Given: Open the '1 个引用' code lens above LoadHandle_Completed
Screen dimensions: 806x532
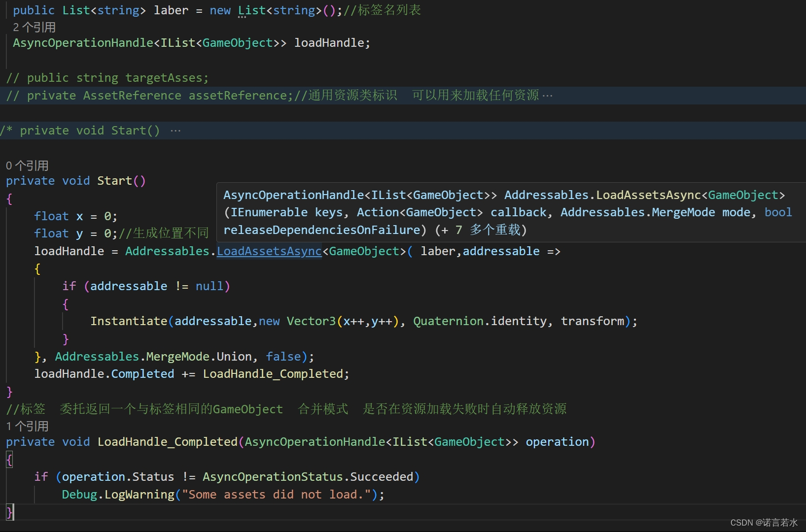Looking at the screenshot, I should coord(27,426).
